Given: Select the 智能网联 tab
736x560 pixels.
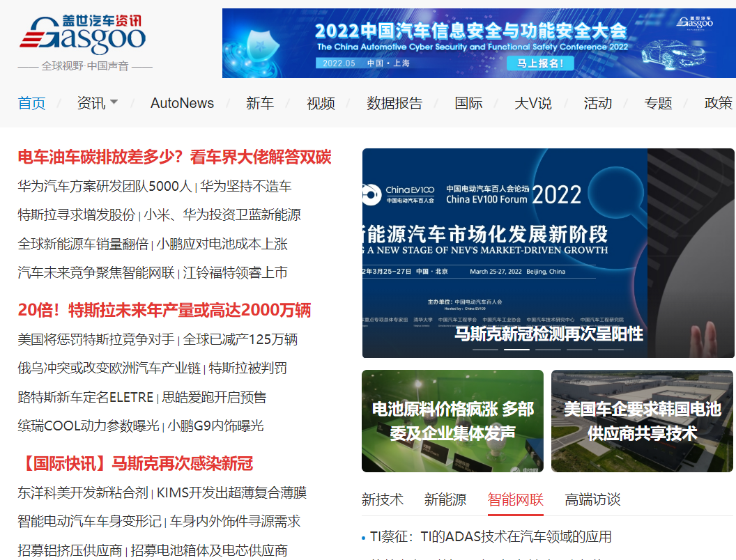Looking at the screenshot, I should tap(515, 499).
